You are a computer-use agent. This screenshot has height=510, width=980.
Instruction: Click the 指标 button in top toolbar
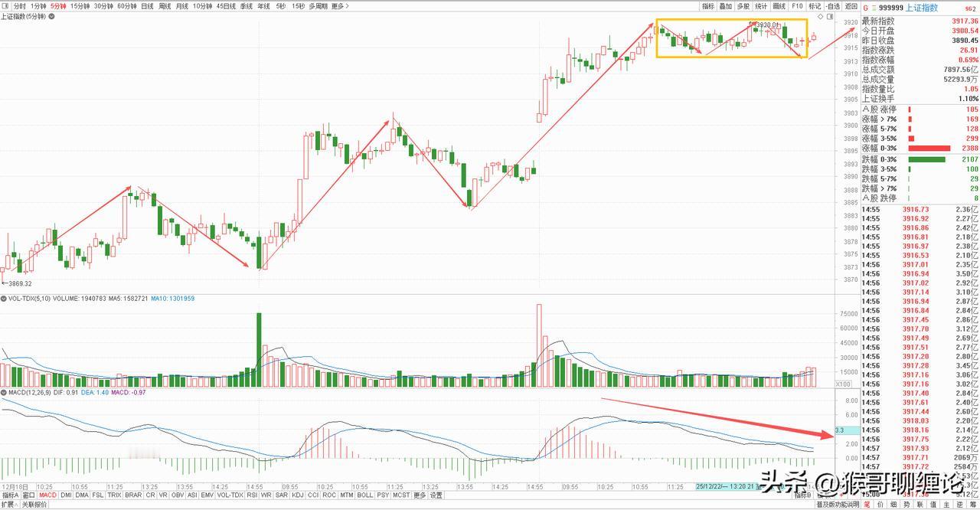[x=708, y=6]
